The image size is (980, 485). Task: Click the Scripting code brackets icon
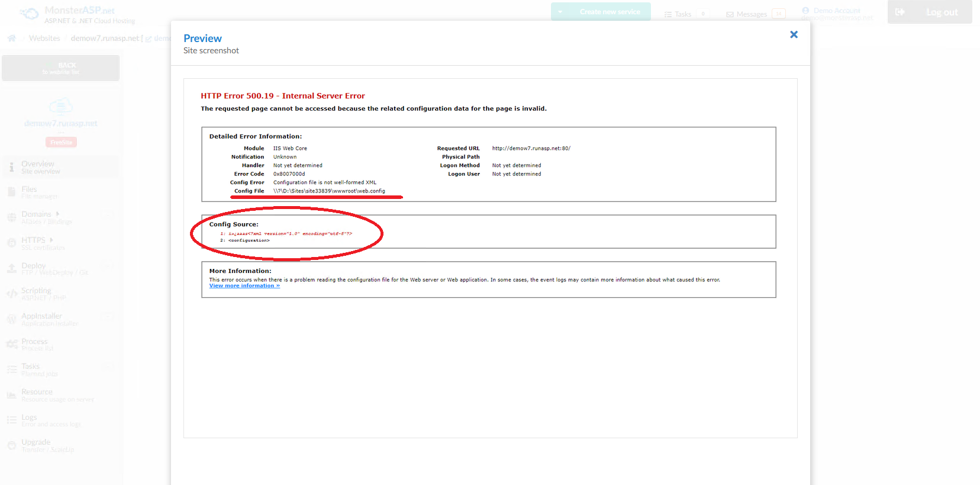click(x=11, y=294)
